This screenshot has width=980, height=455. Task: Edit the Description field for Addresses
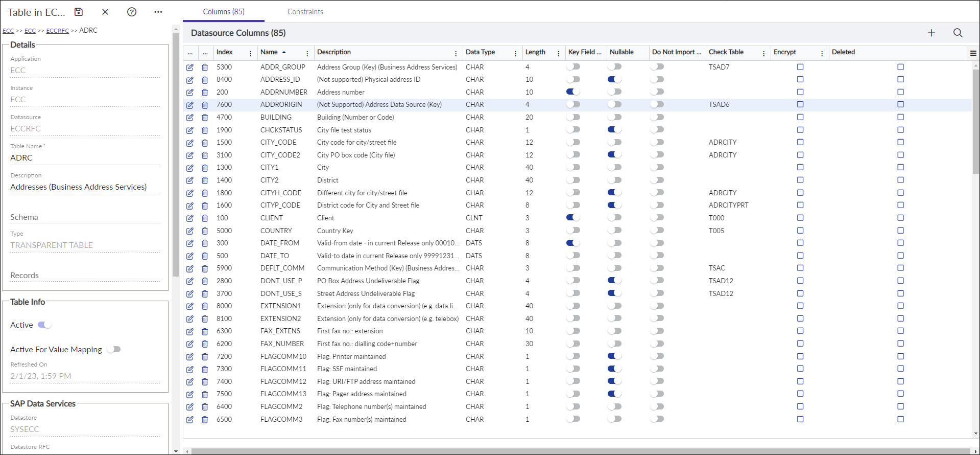[x=85, y=187]
